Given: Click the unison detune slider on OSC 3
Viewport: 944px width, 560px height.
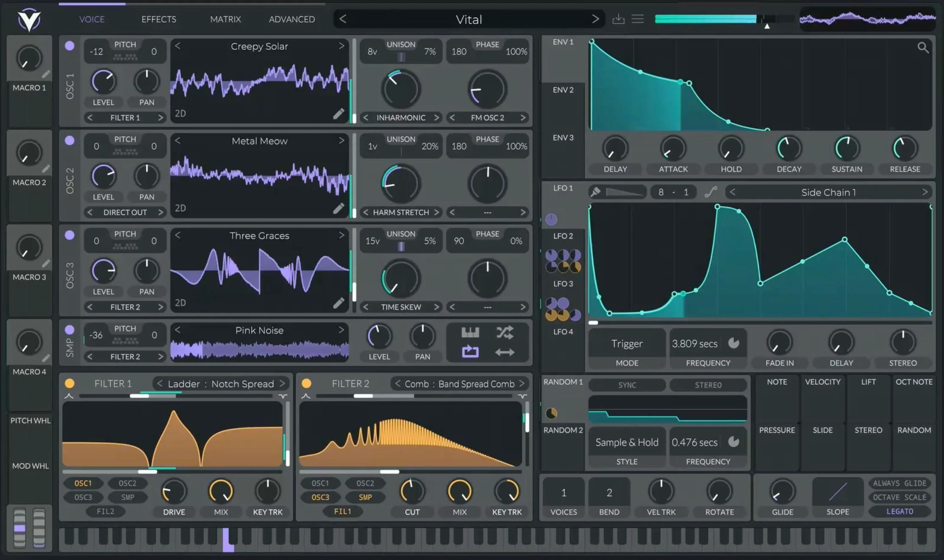Looking at the screenshot, I should (400, 246).
